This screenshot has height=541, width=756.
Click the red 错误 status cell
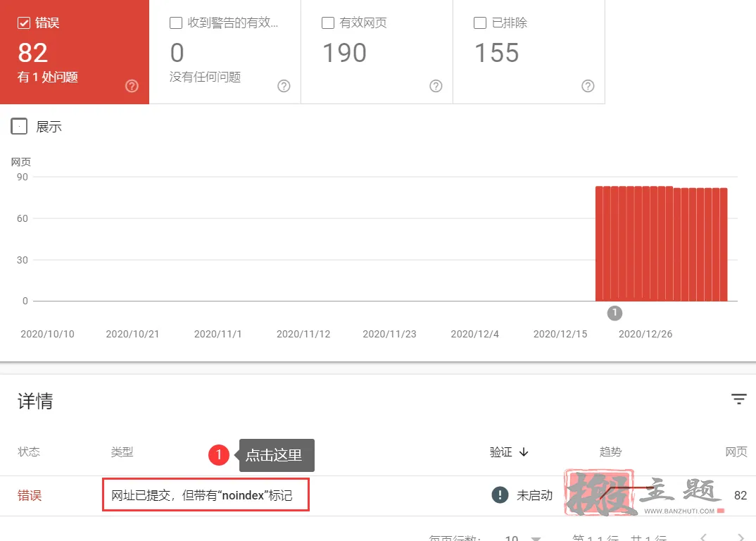click(x=30, y=495)
